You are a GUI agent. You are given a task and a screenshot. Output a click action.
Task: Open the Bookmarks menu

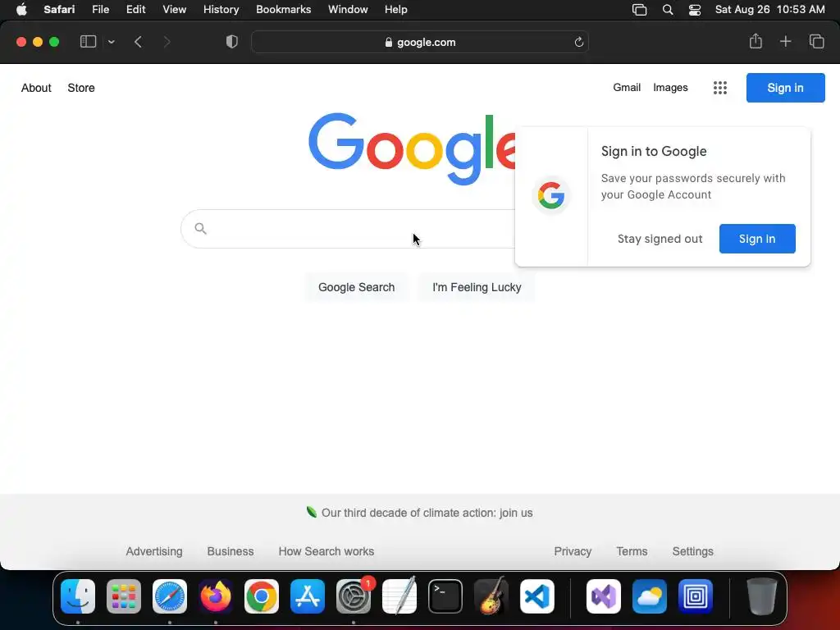point(283,10)
